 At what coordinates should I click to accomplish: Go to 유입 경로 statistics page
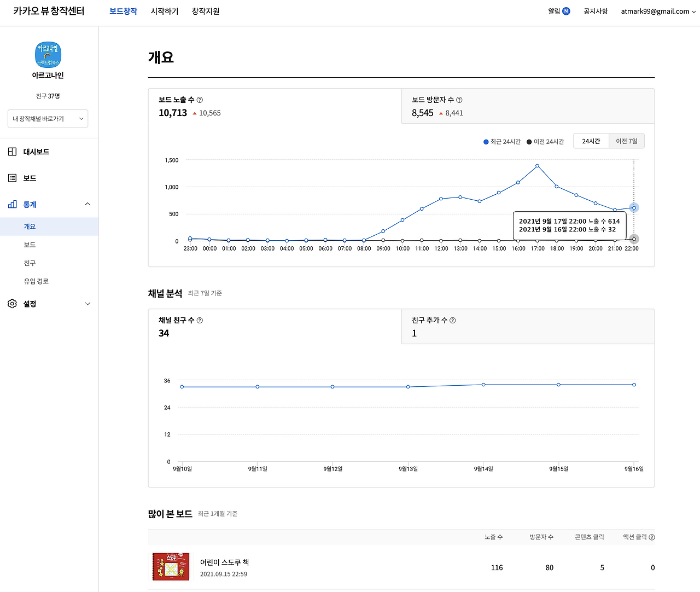pyautogui.click(x=36, y=281)
